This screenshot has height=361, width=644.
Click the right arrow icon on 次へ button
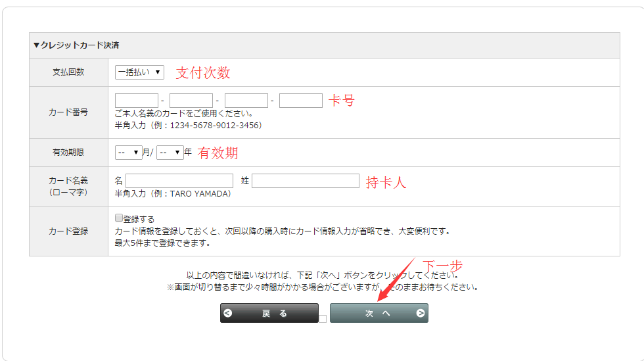pos(420,314)
